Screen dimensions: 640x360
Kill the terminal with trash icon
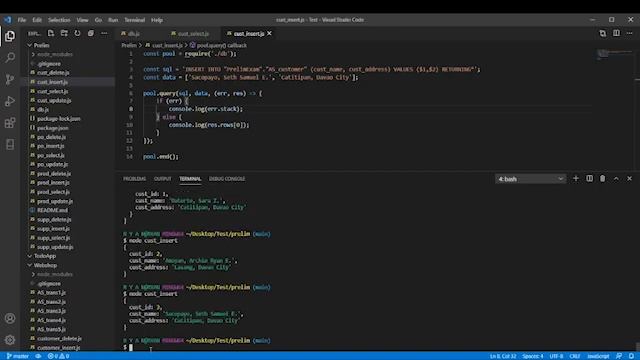point(602,179)
